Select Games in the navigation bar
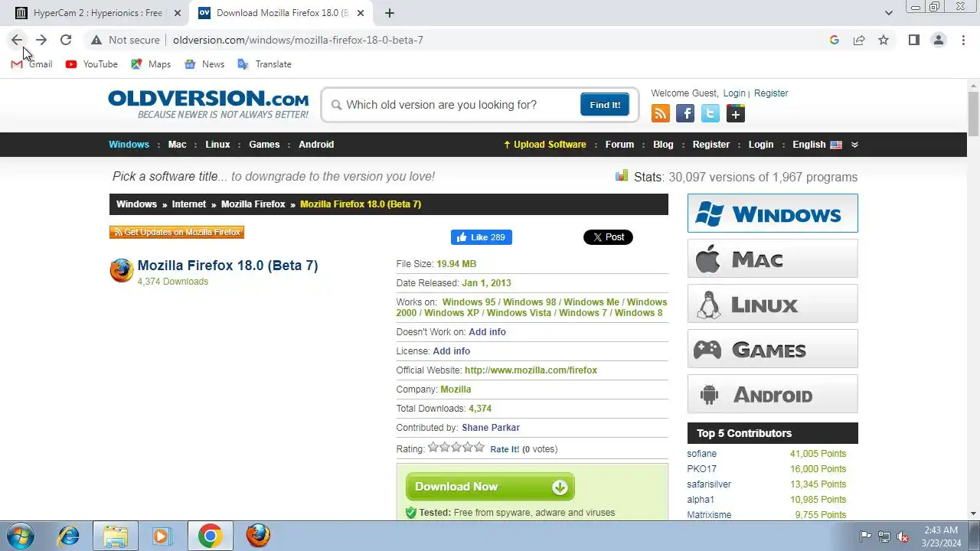980x551 pixels. pyautogui.click(x=264, y=145)
